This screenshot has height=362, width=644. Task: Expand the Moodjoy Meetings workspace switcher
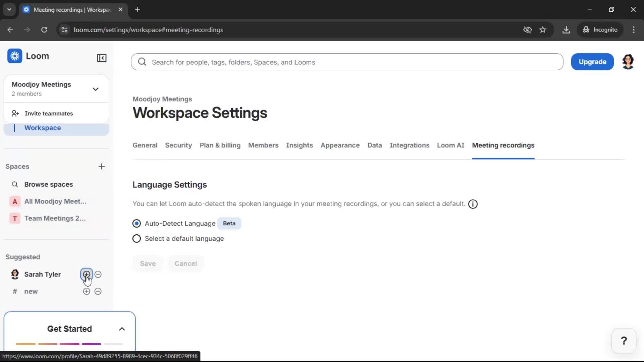[x=96, y=89]
